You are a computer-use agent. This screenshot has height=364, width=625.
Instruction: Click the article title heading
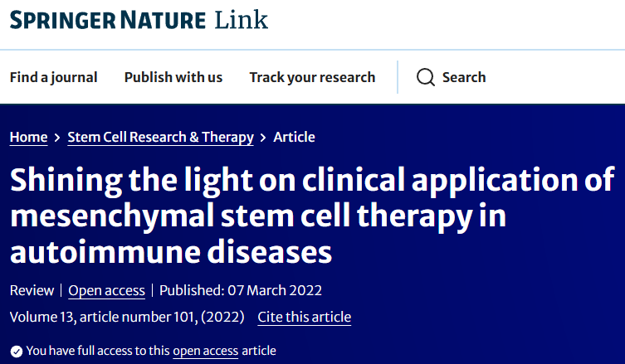tap(311, 215)
